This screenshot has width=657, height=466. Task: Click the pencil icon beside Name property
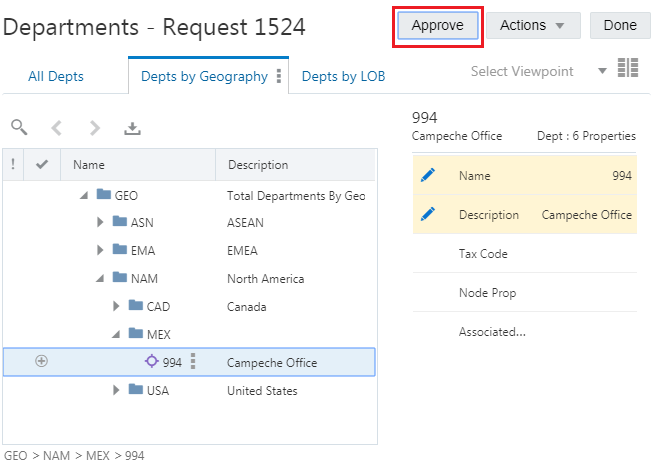tap(428, 175)
